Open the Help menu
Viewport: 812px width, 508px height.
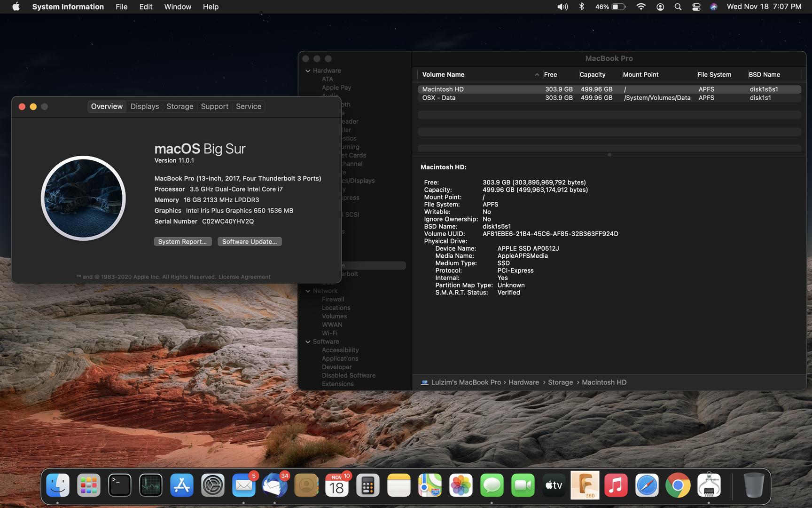[211, 7]
